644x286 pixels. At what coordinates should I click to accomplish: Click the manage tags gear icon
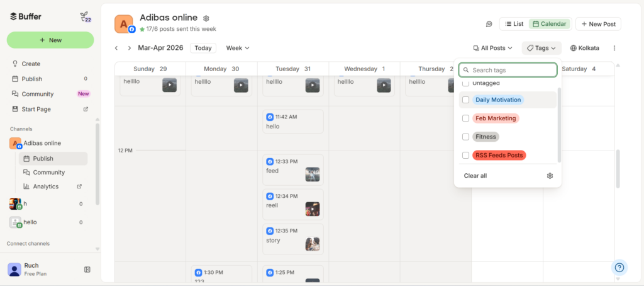tap(550, 176)
